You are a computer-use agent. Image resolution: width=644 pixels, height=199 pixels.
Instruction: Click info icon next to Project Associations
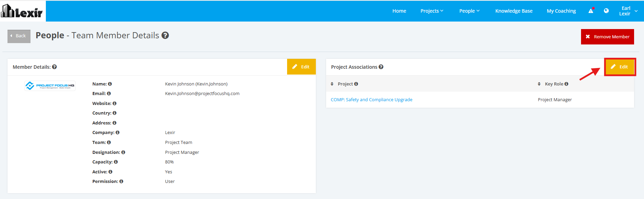[x=381, y=67]
